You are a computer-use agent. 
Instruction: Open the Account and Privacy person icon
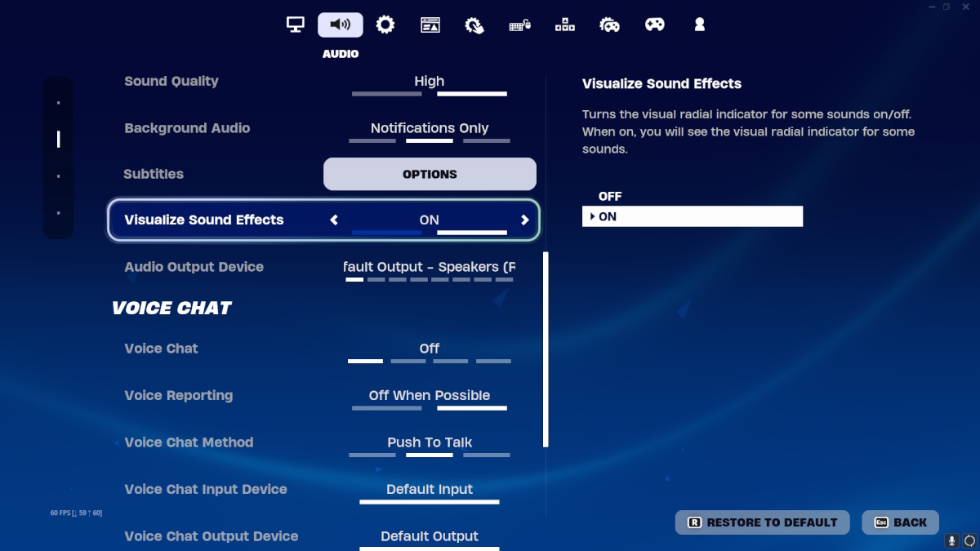coord(699,24)
